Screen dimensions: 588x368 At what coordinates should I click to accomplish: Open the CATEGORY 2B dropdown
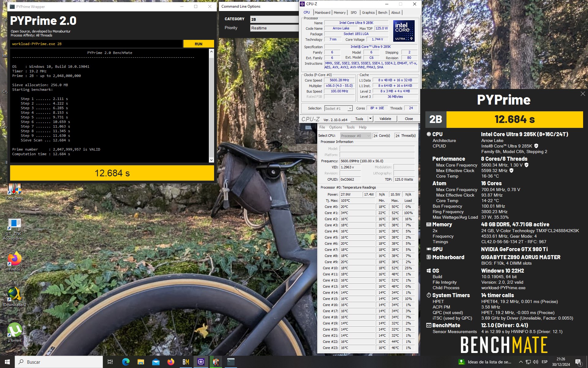[x=274, y=19]
